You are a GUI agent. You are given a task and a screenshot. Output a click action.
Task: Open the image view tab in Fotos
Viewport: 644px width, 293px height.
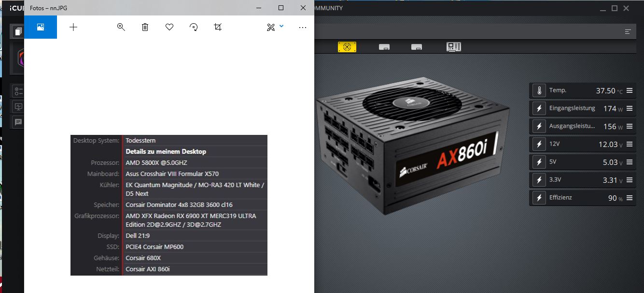(x=41, y=27)
